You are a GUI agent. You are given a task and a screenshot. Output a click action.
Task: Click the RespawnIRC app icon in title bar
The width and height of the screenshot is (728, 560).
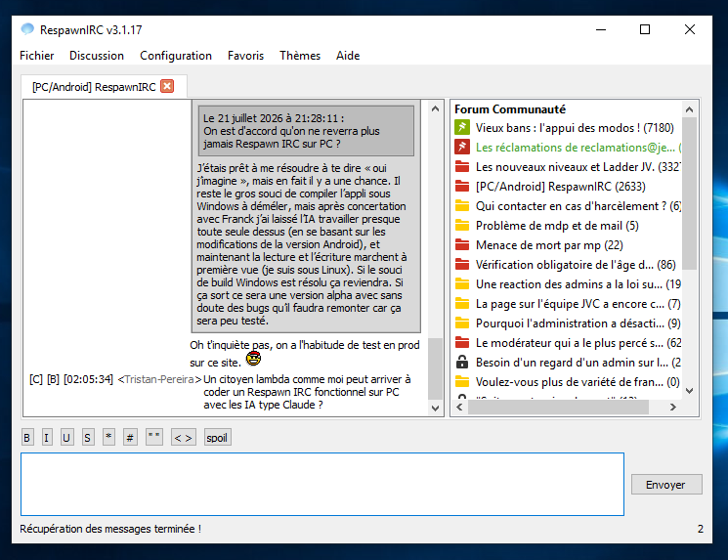coord(27,28)
